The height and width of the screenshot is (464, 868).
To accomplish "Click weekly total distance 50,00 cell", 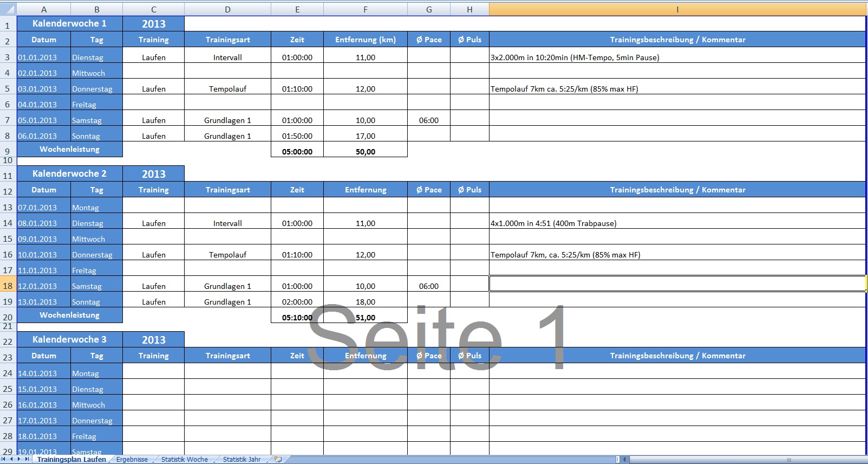I will (365, 152).
